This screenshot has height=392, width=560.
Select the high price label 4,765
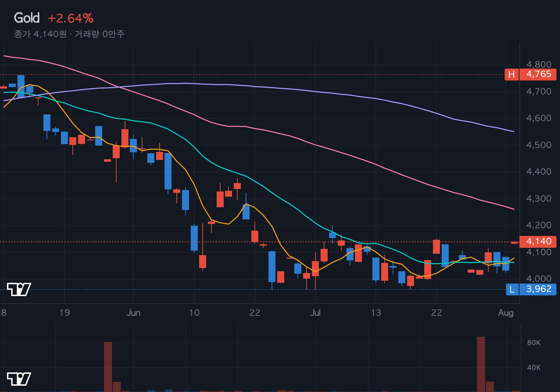[x=538, y=74]
